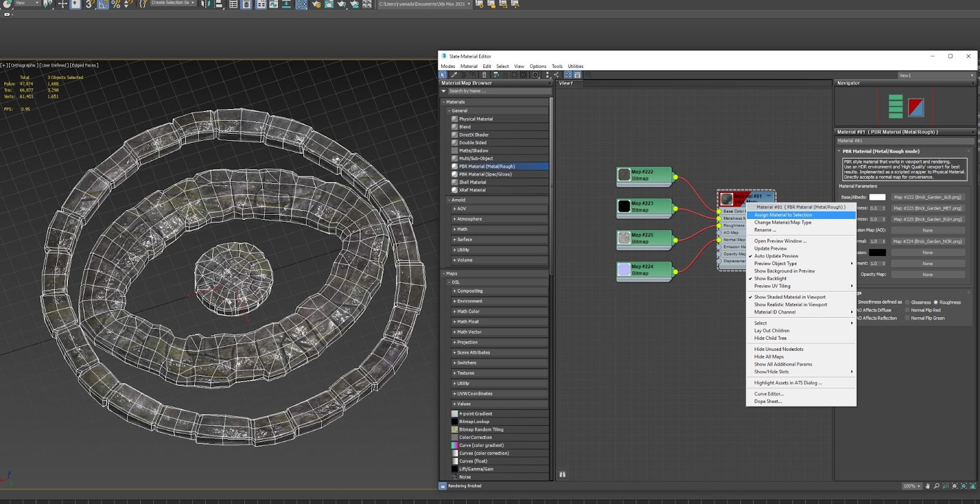Open the Slate zoom percentage dropdown showing 100%
Viewport: 980px width, 504px height.
point(911,486)
